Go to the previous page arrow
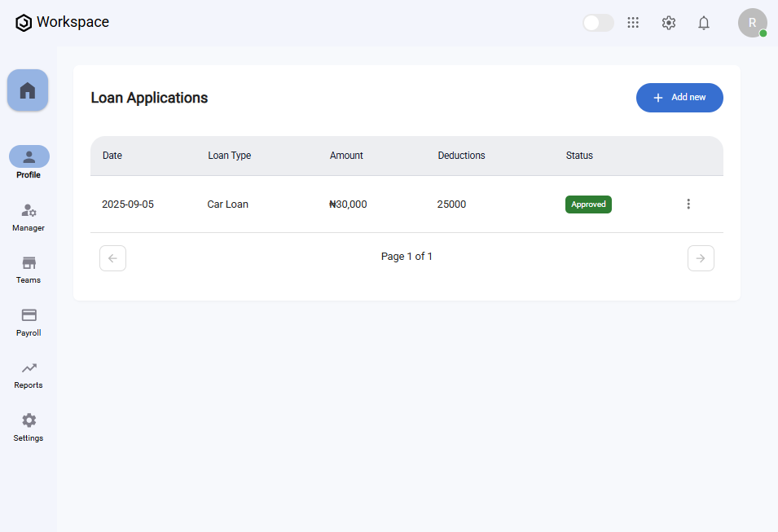The width and height of the screenshot is (778, 532). pyautogui.click(x=112, y=258)
